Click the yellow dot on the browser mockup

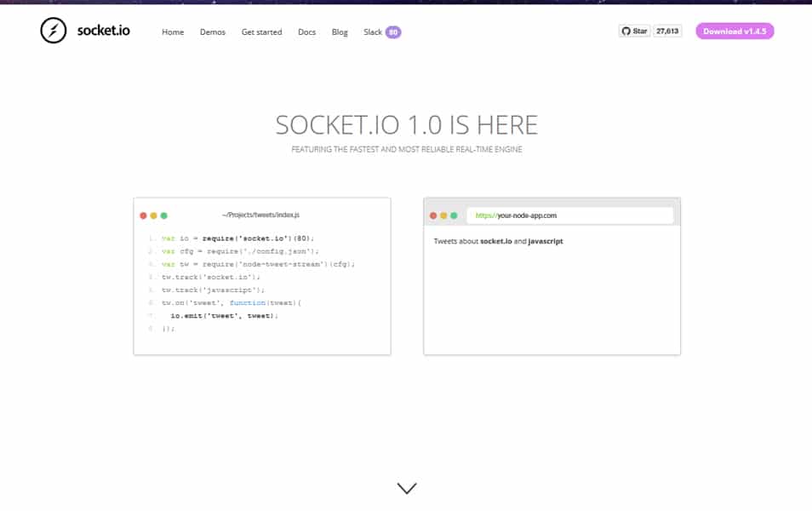[444, 215]
